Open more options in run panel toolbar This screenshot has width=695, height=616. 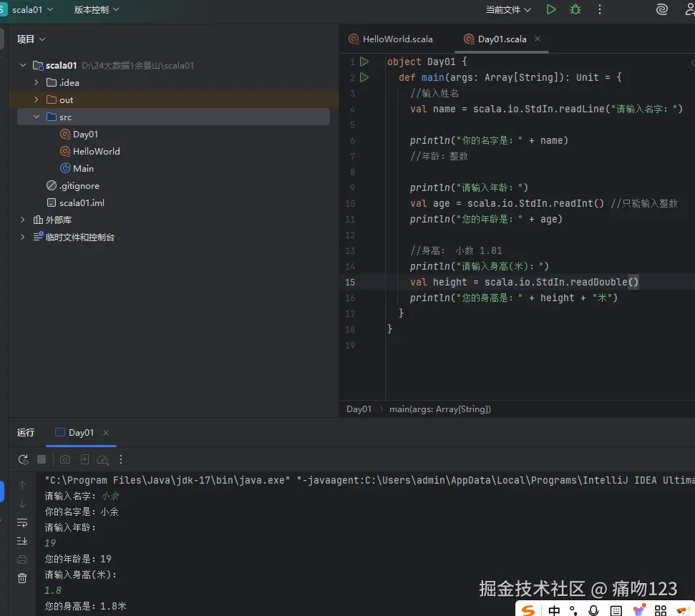(x=121, y=459)
